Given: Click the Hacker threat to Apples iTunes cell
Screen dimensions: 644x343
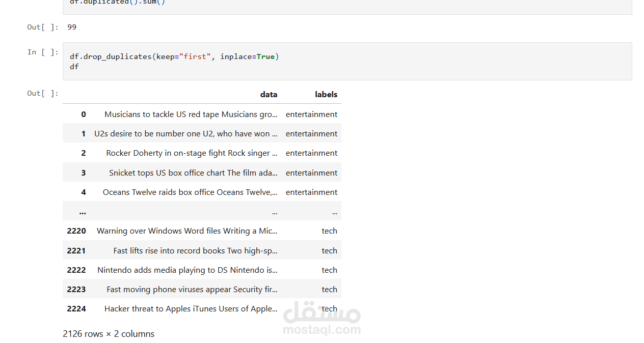Looking at the screenshot, I should (x=191, y=309).
